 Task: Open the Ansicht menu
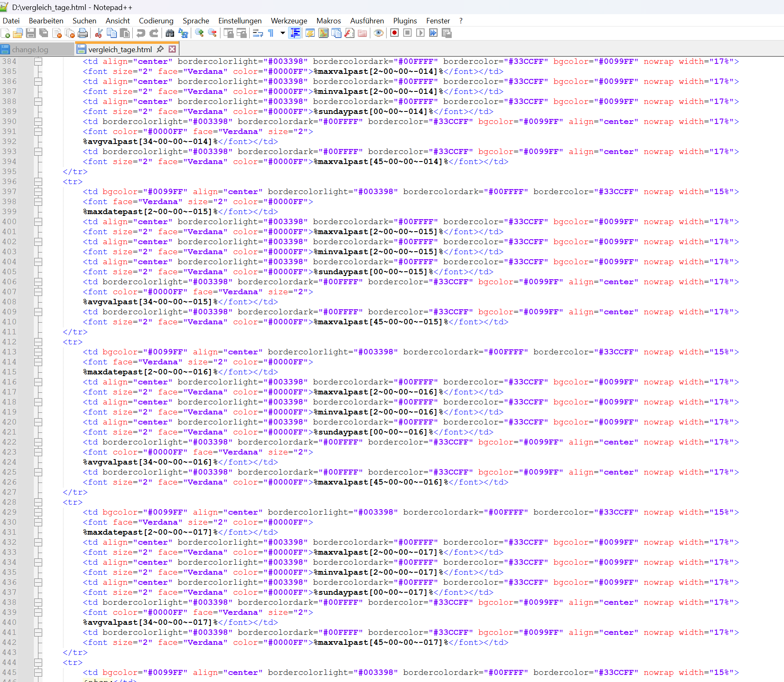[118, 20]
